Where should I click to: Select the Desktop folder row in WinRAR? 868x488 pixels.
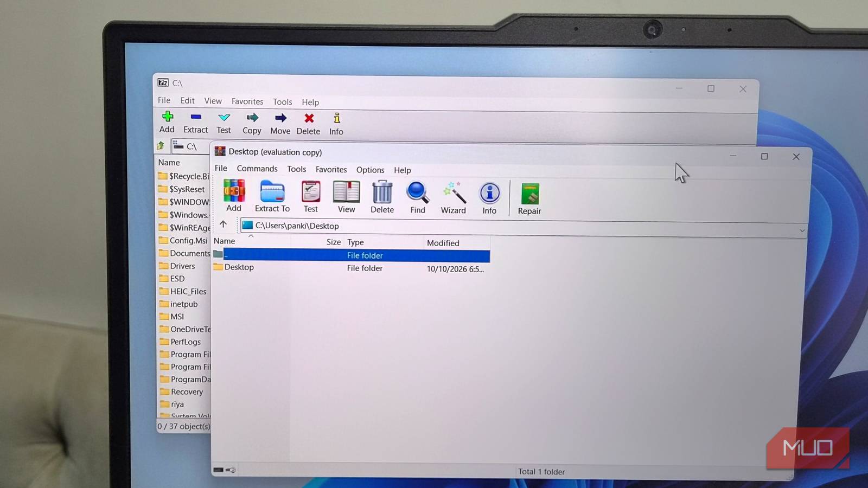click(x=351, y=268)
